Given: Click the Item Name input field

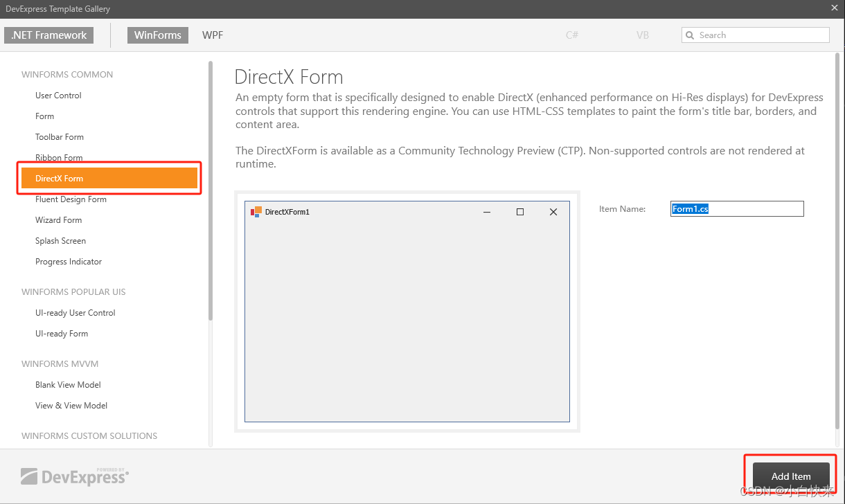Looking at the screenshot, I should pos(736,208).
